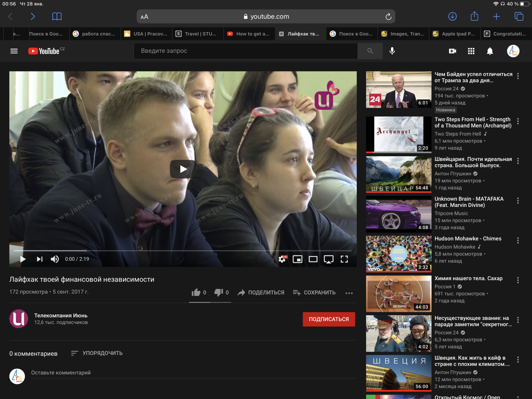
Task: Enter fullscreen mode
Action: [344, 259]
